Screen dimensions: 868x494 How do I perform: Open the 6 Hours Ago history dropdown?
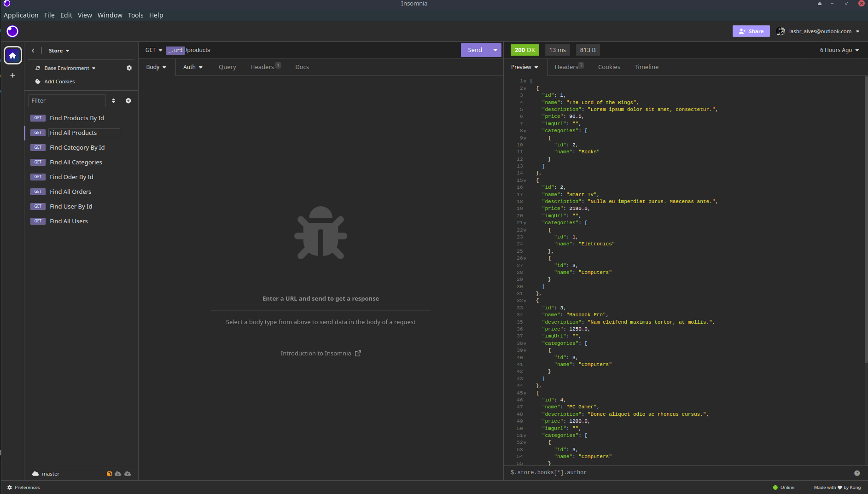839,50
